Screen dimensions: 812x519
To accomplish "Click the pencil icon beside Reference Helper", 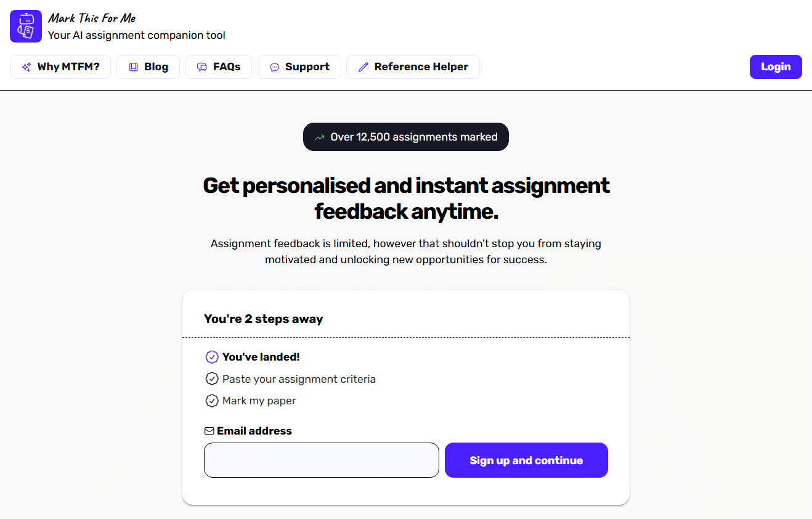I will point(363,67).
